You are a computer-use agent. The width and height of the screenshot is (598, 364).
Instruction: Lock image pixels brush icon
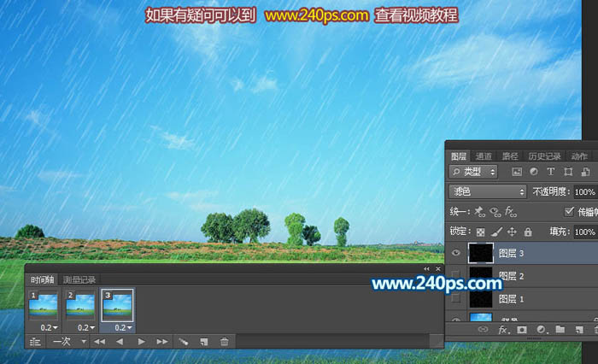[x=496, y=232]
